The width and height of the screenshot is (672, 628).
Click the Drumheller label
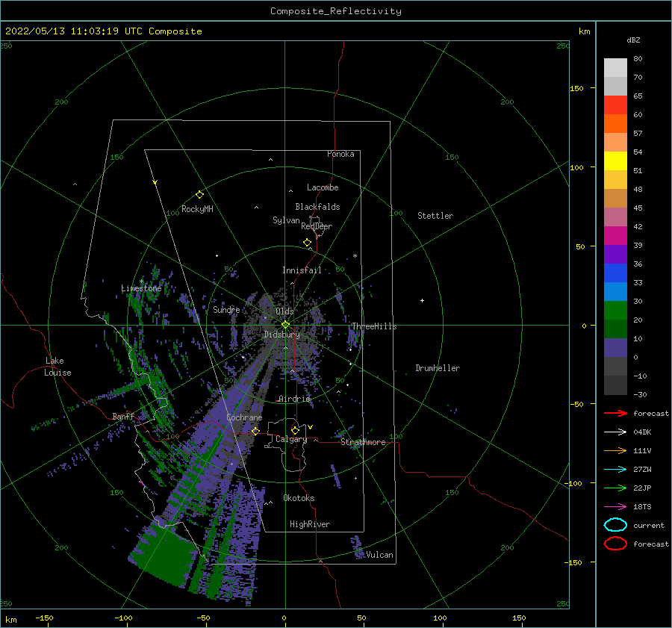(437, 368)
